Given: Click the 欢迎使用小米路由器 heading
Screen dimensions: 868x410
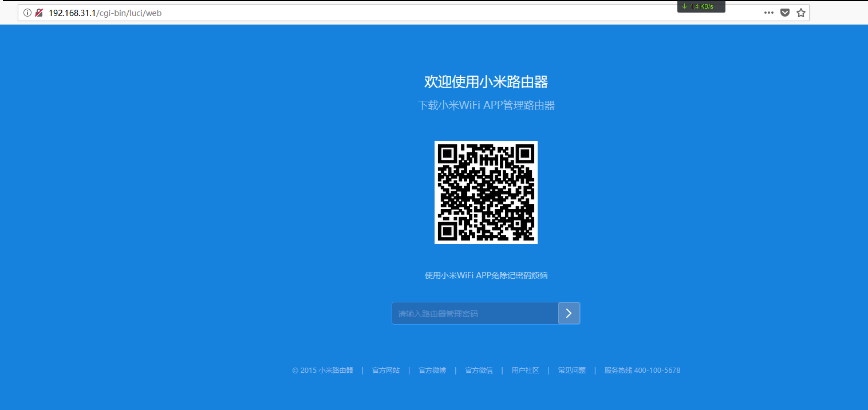Looking at the screenshot, I should (486, 82).
